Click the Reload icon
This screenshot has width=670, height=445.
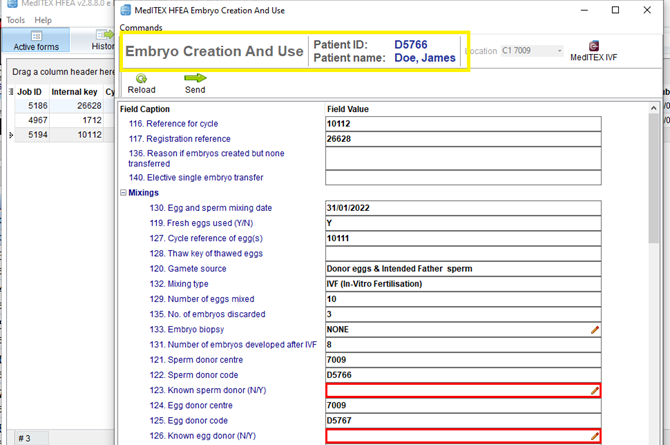pyautogui.click(x=141, y=78)
